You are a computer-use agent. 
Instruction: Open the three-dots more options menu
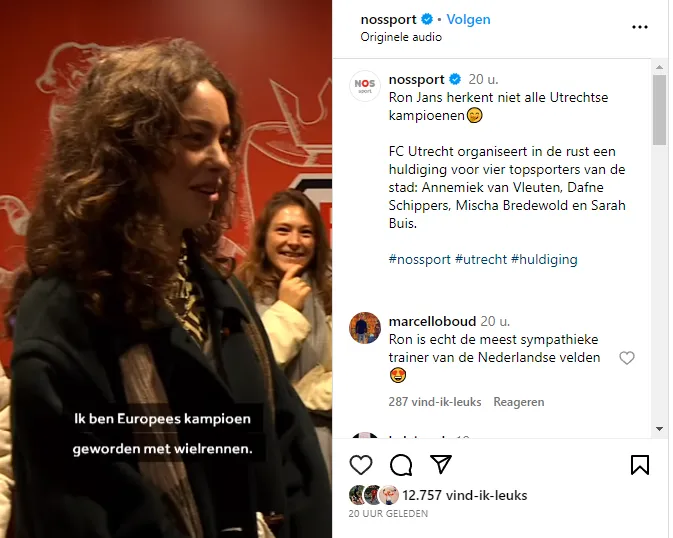point(640,27)
